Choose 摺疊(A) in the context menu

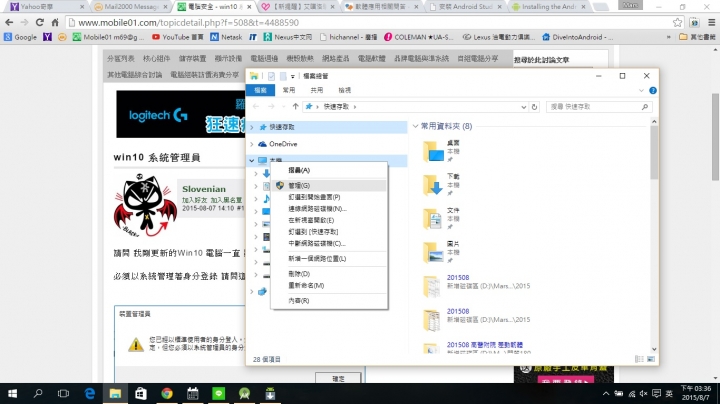pyautogui.click(x=329, y=170)
